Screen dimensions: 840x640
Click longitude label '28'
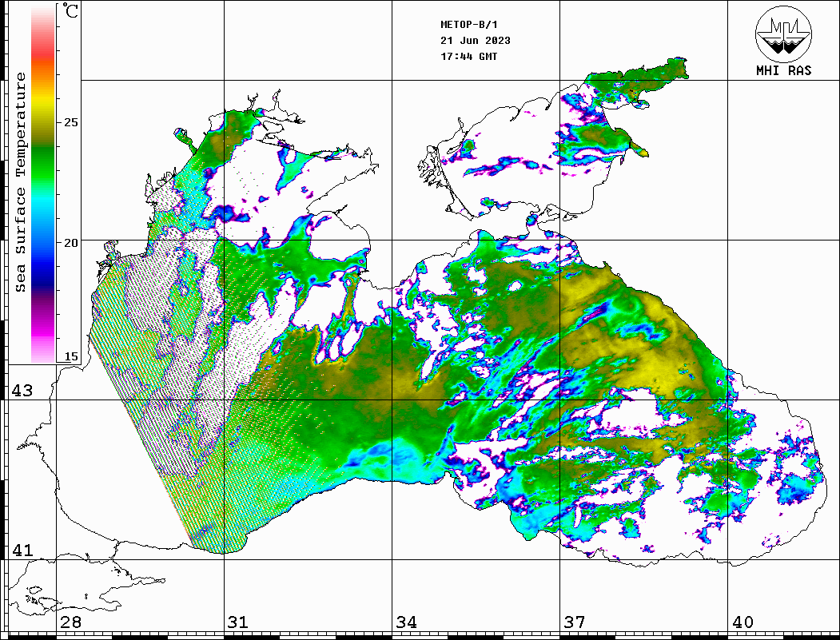tap(70, 622)
